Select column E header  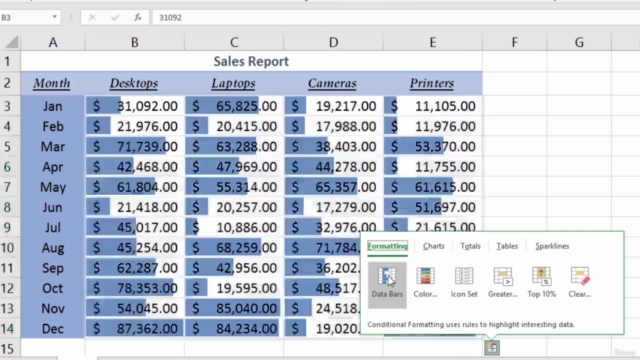tap(433, 42)
